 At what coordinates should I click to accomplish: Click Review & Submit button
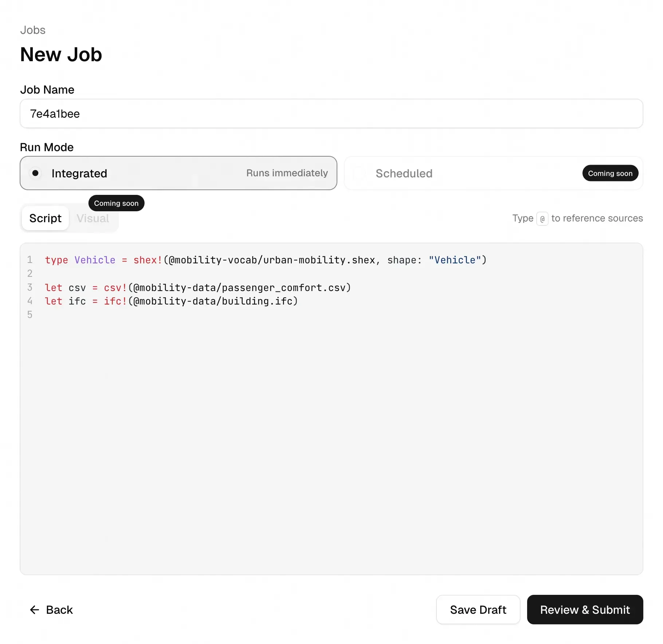[x=585, y=610]
